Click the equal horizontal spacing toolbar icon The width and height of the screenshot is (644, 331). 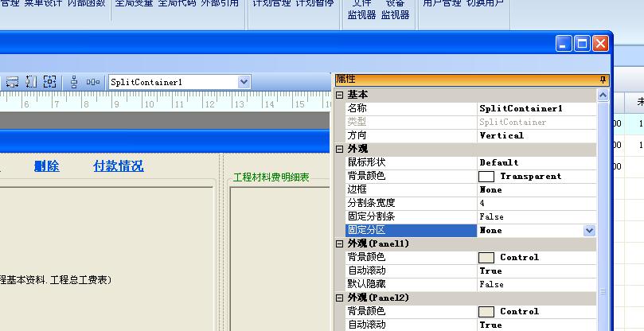pos(93,82)
